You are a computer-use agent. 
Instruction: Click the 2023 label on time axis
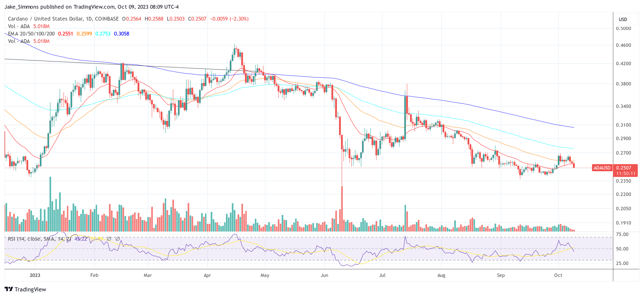35,275
